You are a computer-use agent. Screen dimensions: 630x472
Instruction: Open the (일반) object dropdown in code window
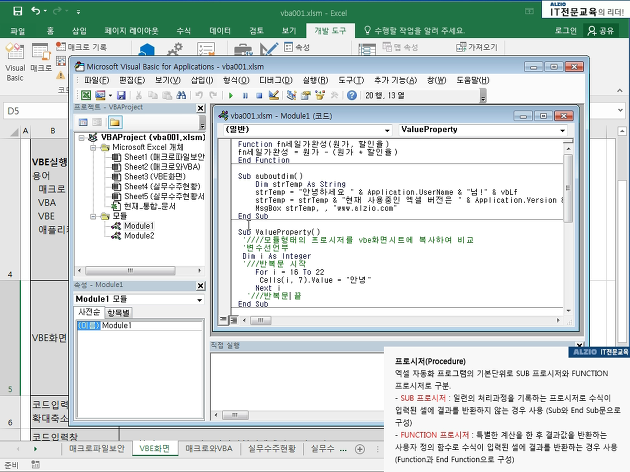(387, 130)
